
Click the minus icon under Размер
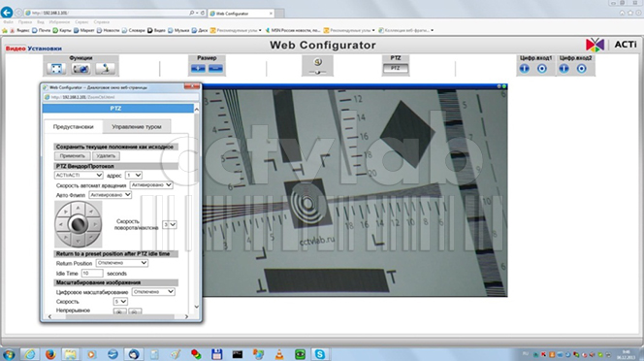tap(215, 69)
